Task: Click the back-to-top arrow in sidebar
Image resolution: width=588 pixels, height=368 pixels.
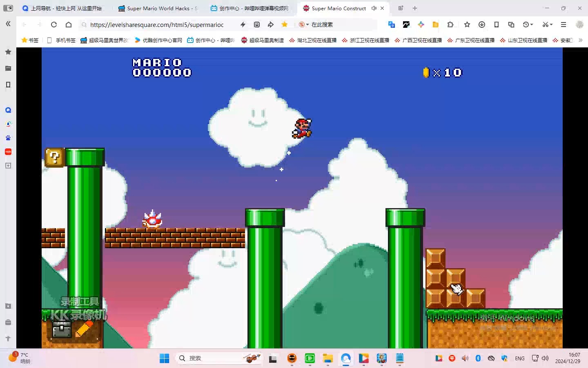Action: point(8,339)
